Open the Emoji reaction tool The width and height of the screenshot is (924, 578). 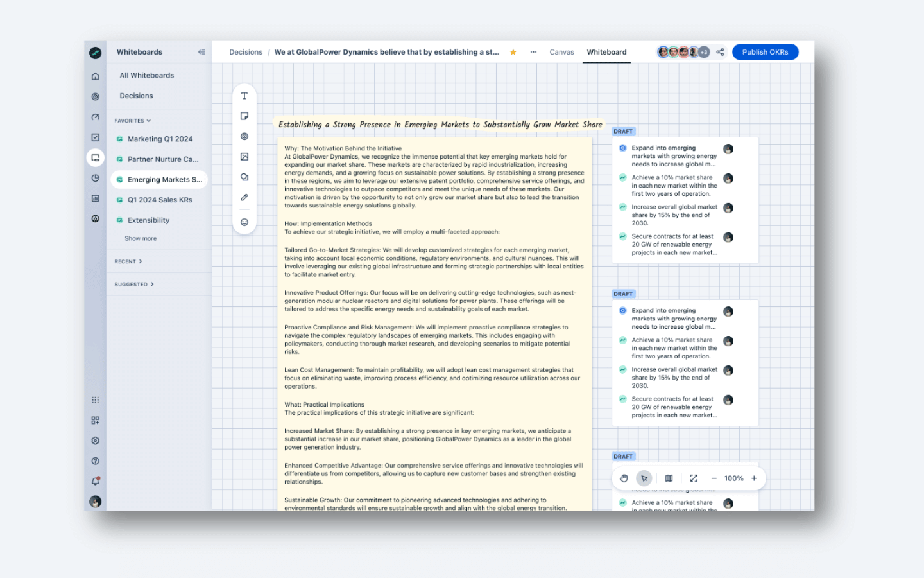(244, 222)
